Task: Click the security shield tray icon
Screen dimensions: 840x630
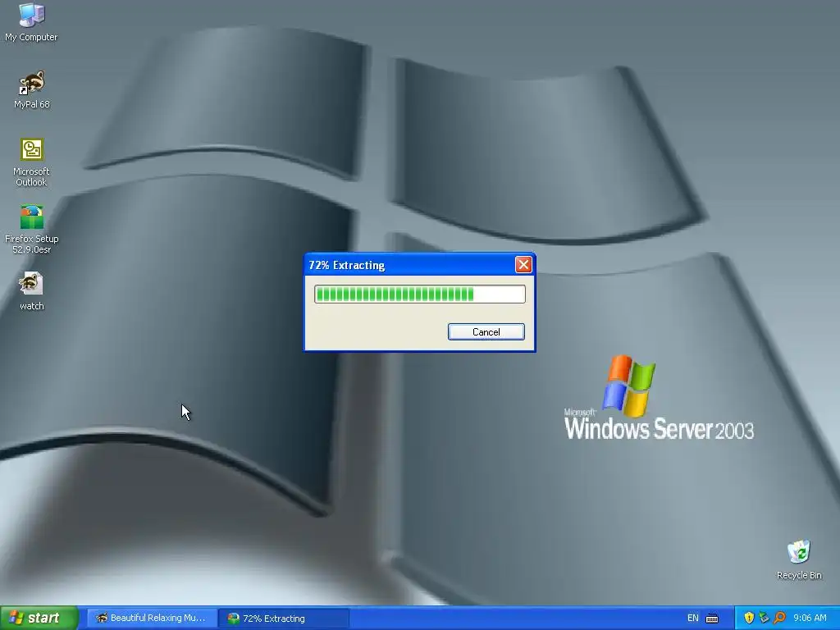Action: [748, 619]
